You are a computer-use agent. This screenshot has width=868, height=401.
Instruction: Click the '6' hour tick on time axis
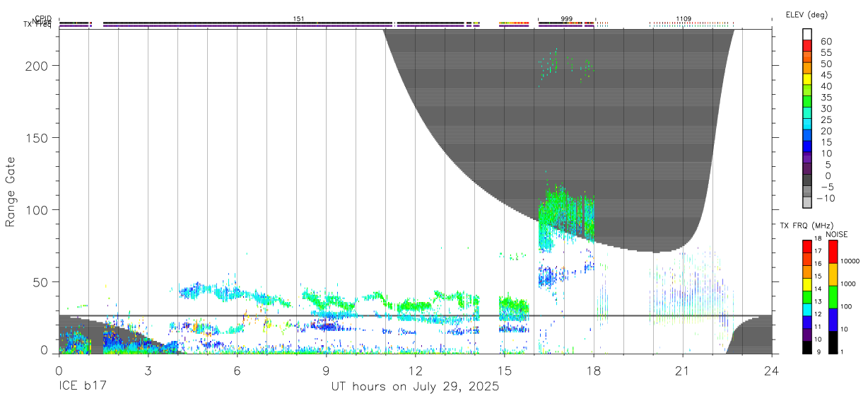pos(237,371)
